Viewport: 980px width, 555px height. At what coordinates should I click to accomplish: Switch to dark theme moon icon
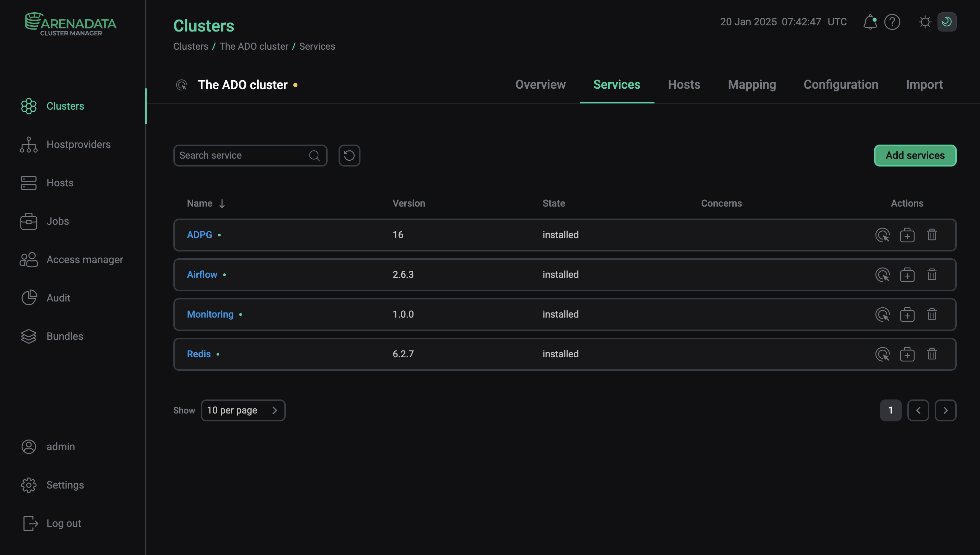946,22
